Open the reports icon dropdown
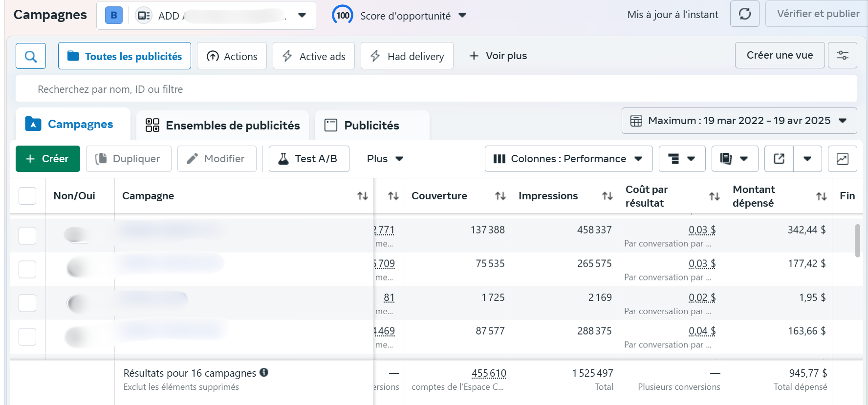The height and width of the screenshot is (405, 868). [x=735, y=159]
